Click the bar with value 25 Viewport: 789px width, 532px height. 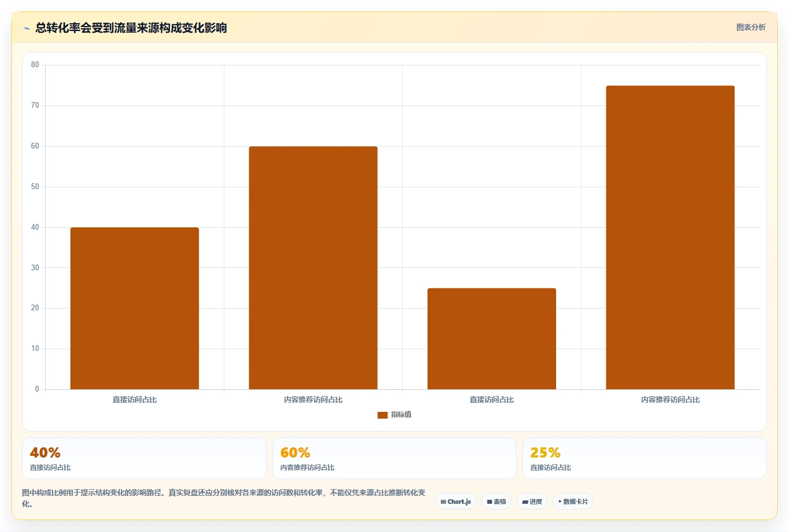point(492,338)
